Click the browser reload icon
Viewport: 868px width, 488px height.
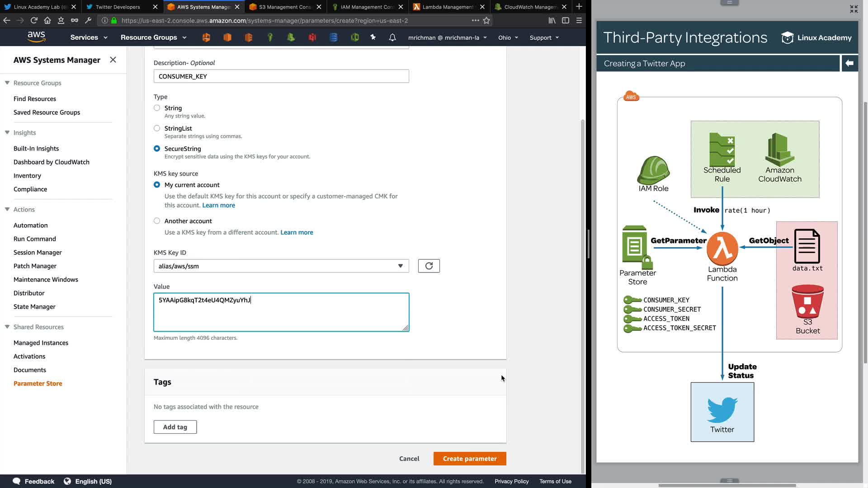(34, 20)
